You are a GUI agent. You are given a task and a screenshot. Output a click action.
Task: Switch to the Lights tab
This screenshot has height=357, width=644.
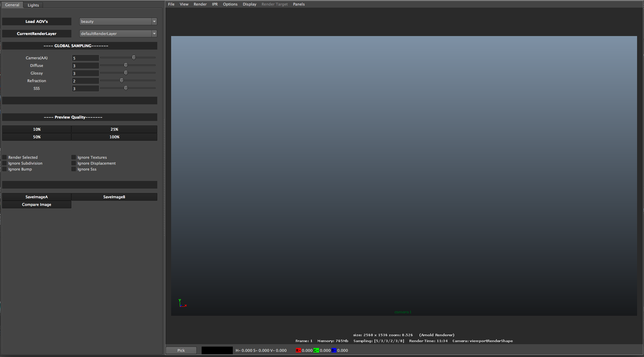pyautogui.click(x=33, y=5)
